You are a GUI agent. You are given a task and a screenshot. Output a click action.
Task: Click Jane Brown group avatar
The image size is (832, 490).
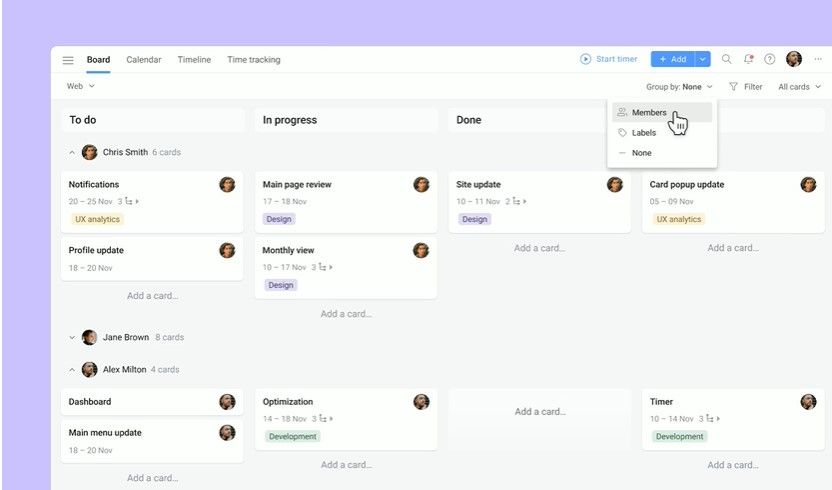[x=90, y=337]
